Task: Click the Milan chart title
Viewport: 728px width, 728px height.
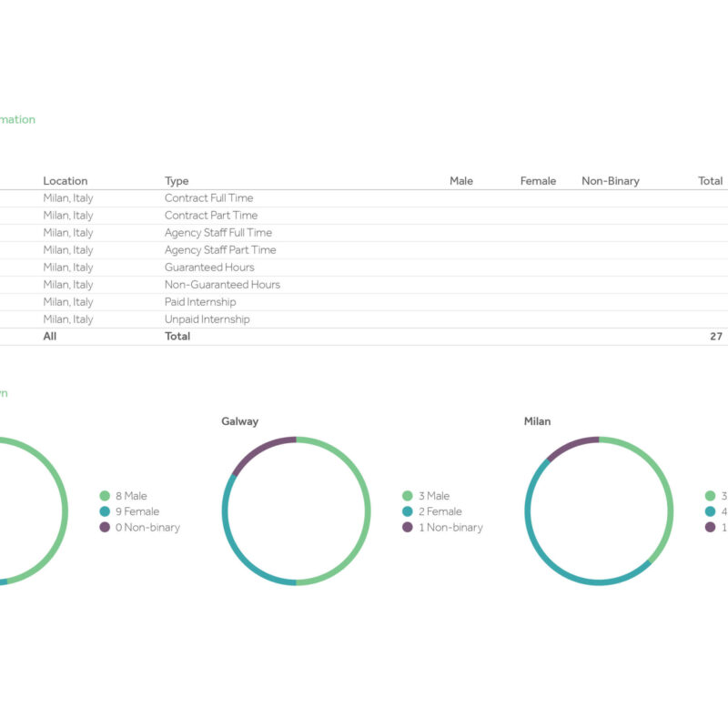Action: [537, 421]
